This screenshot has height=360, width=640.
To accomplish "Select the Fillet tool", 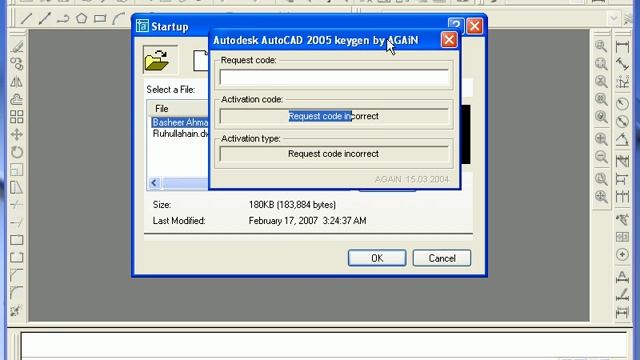I will coord(17,293).
